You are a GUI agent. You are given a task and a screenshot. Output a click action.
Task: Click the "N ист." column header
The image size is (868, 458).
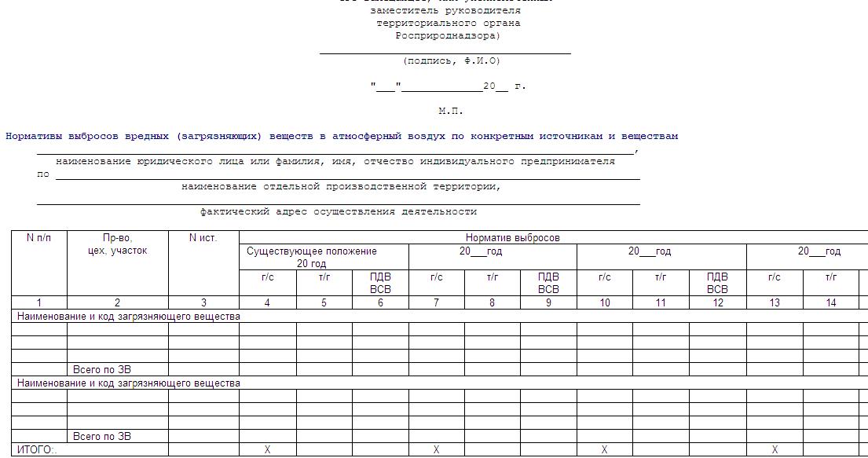(203, 238)
